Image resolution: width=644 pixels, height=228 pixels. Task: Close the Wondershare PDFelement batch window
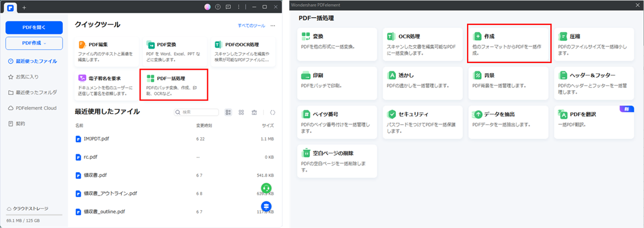637,5
